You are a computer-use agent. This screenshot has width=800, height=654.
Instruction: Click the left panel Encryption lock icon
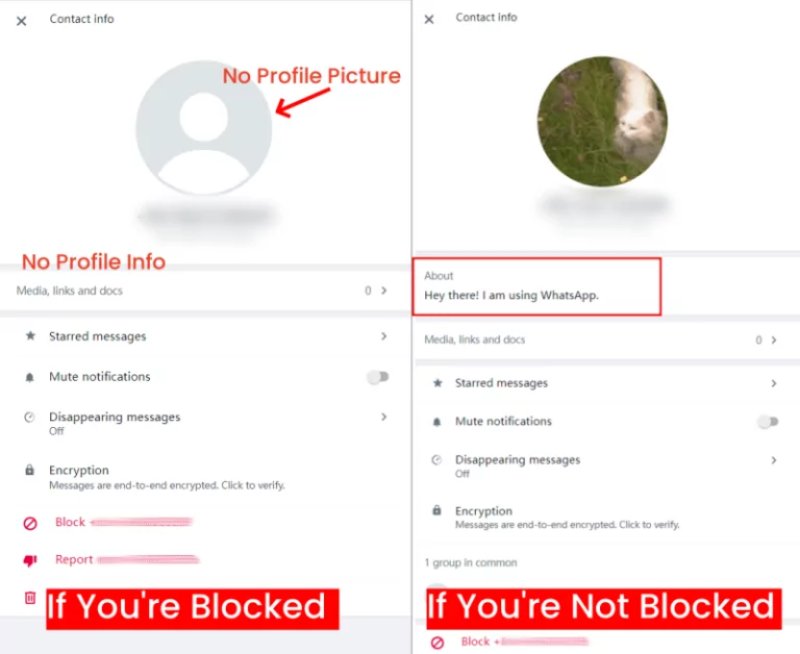click(x=30, y=470)
